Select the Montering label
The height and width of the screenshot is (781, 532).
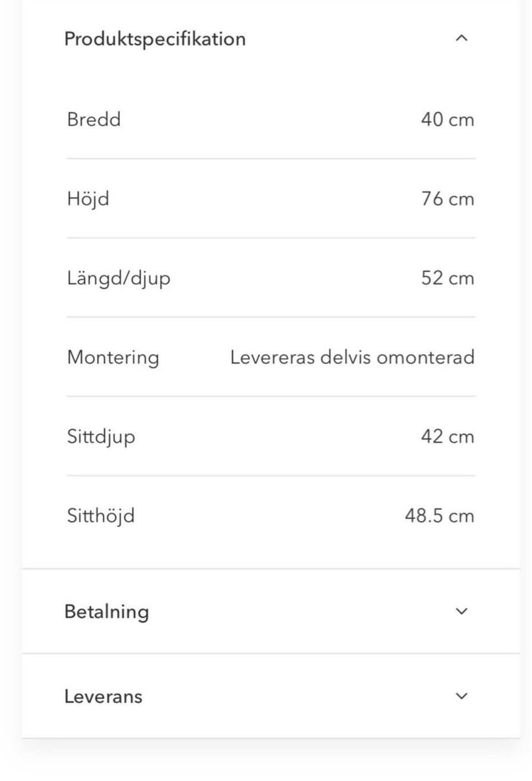113,357
